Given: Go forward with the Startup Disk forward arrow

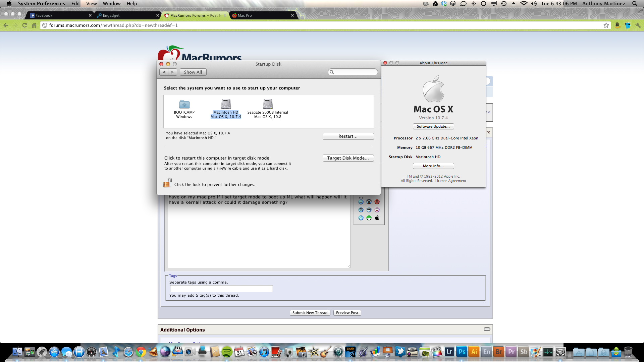Looking at the screenshot, I should pos(172,72).
